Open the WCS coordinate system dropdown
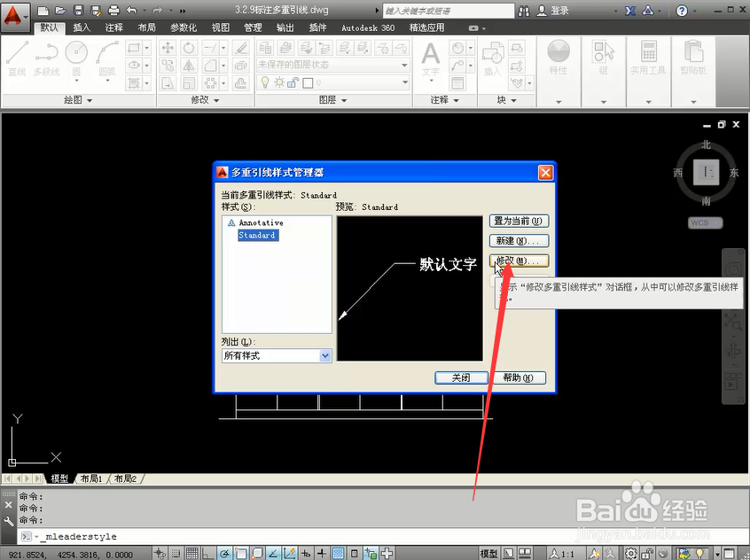The width and height of the screenshot is (750, 560). pos(706,223)
